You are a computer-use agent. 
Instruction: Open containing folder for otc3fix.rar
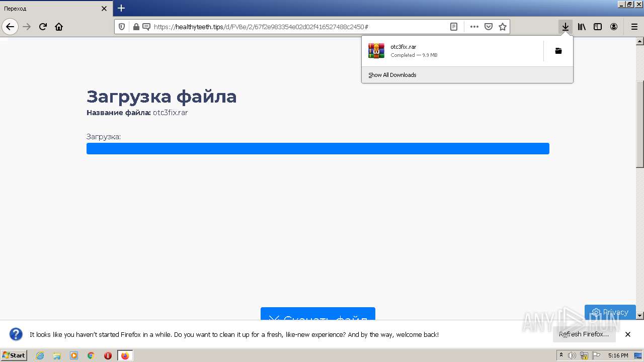[x=558, y=51]
